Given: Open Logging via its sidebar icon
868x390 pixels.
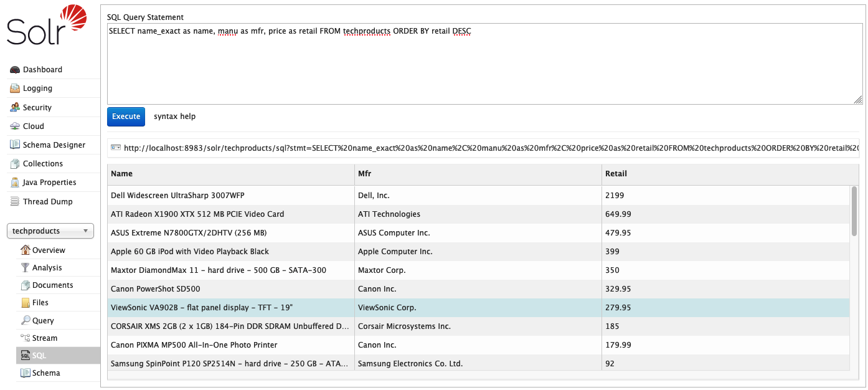Looking at the screenshot, I should pos(15,88).
